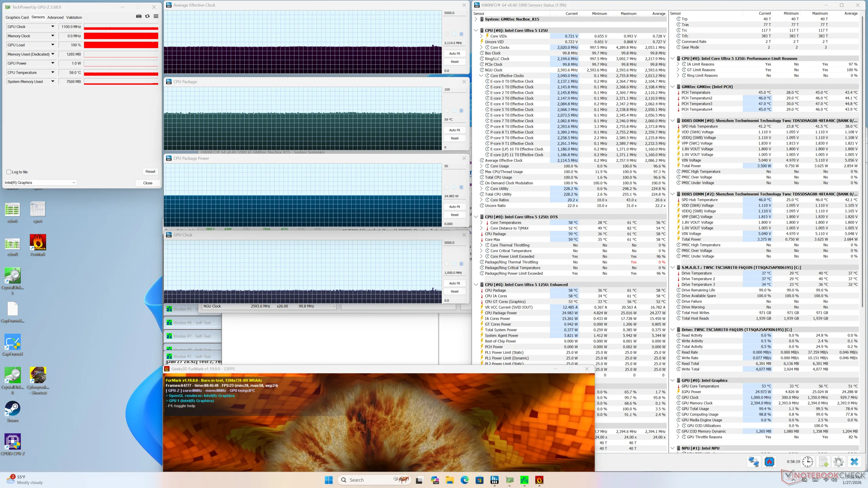
Task: Click HWiNFO reset clock icon
Action: click(807, 462)
